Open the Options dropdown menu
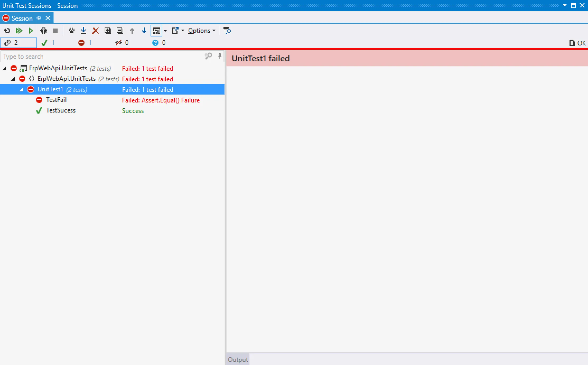This screenshot has width=588, height=365. coord(202,31)
